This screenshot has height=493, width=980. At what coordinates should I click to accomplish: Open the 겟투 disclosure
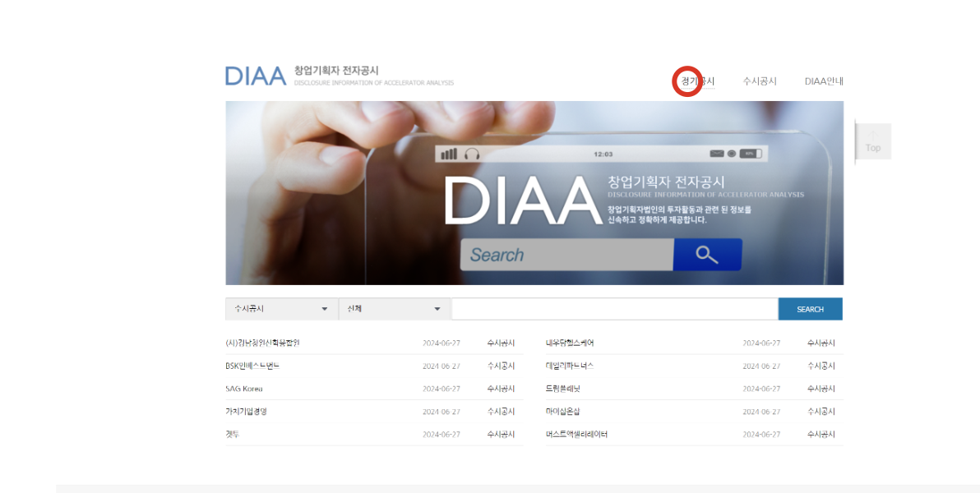[233, 435]
